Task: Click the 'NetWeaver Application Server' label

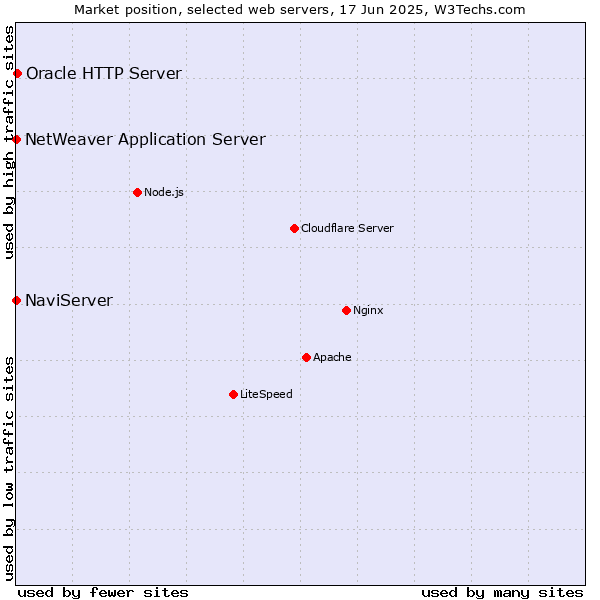Action: [x=145, y=139]
